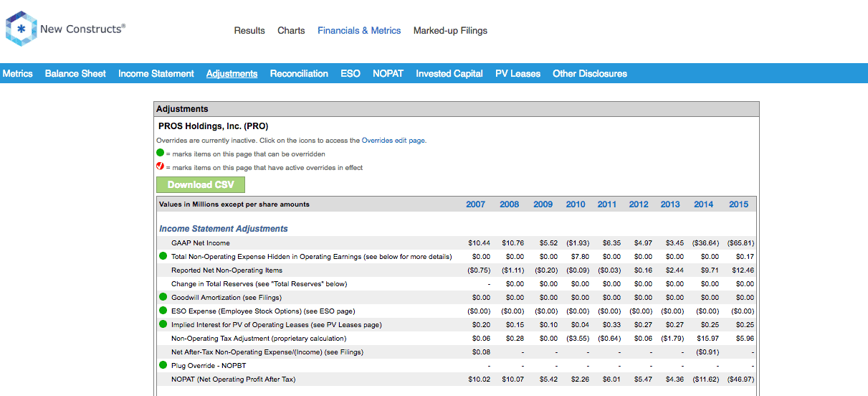Viewport: 868px width, 396px height.
Task: Open the PV Leases section
Action: point(518,73)
